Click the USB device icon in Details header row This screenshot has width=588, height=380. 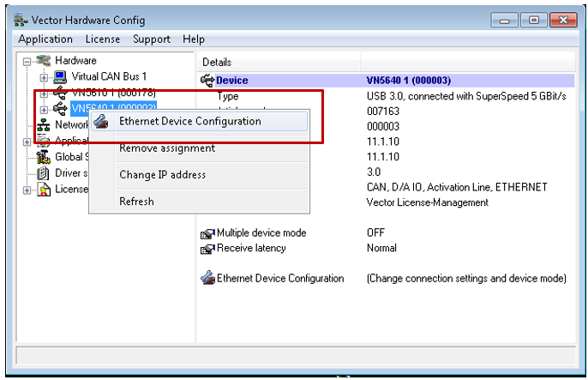point(207,81)
